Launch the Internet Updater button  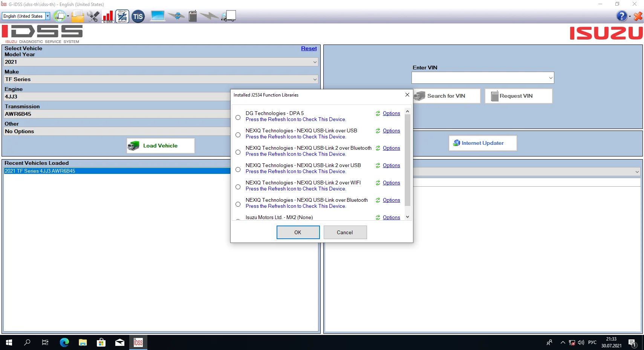point(483,143)
